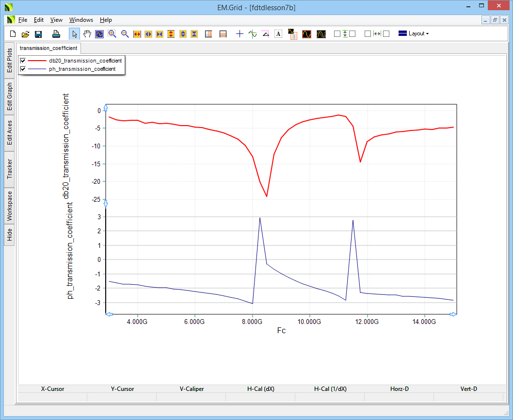513x420 pixels.
Task: Open a file with the folder icon
Action: pos(26,34)
